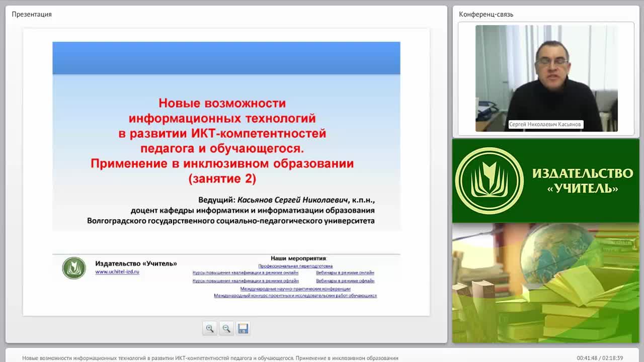Click the '(занятие 2)' text on slide

tap(222, 178)
